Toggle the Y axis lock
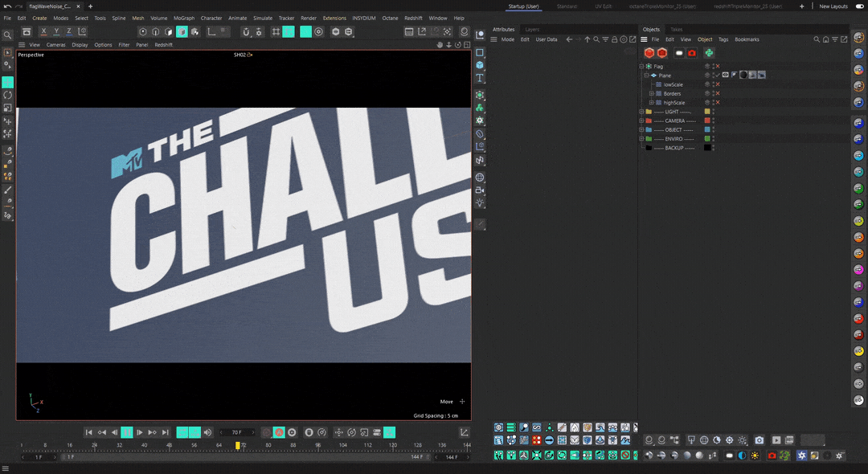The height and width of the screenshot is (474, 868). coord(56,31)
